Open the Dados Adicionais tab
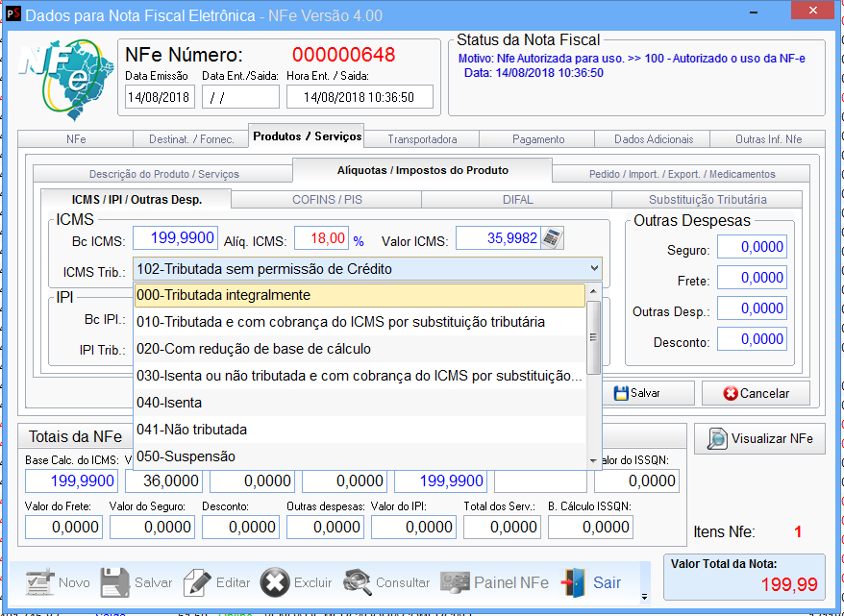 pyautogui.click(x=654, y=138)
